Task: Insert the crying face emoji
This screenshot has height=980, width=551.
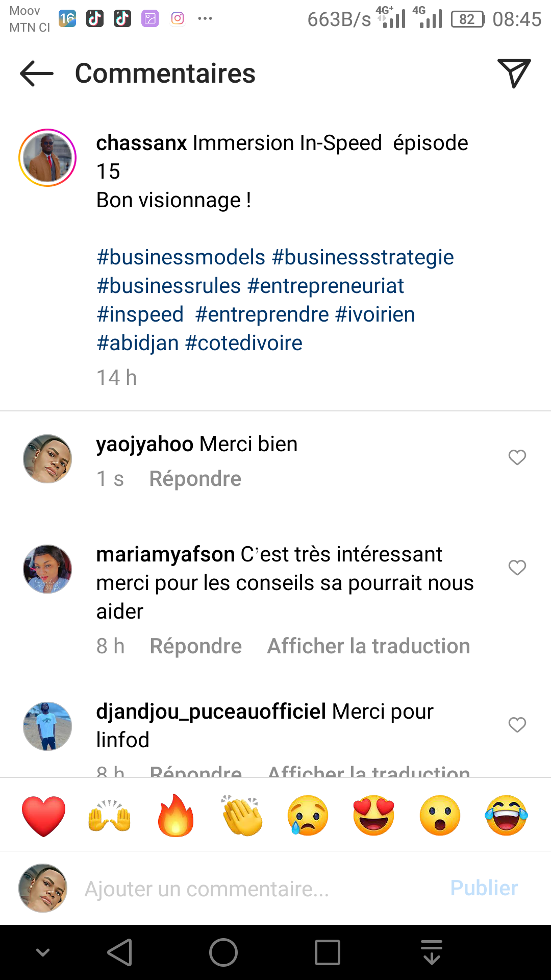Action: 308,816
